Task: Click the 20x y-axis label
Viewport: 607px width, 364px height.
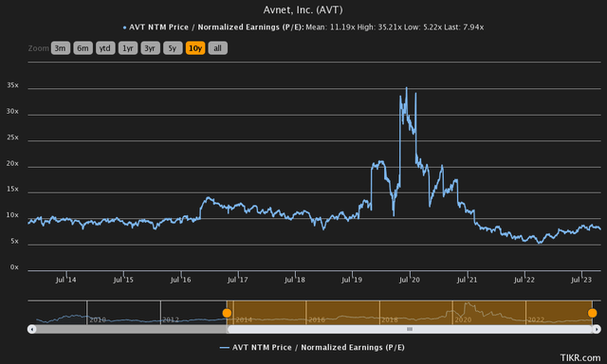Action: point(12,163)
